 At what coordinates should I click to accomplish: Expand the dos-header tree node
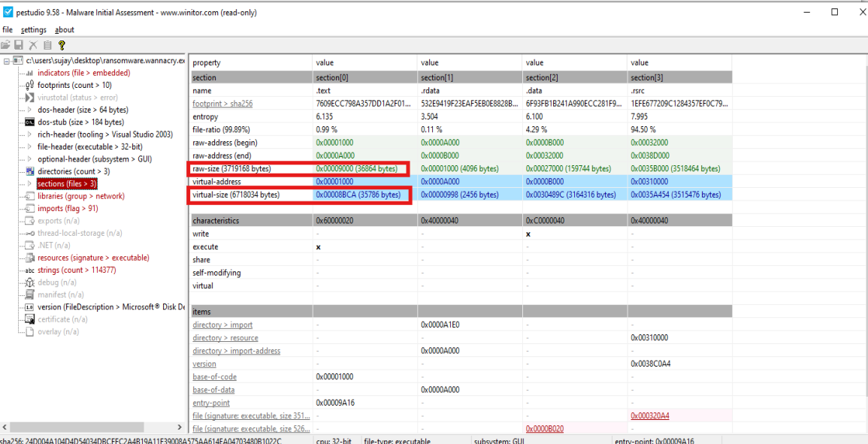[30, 110]
